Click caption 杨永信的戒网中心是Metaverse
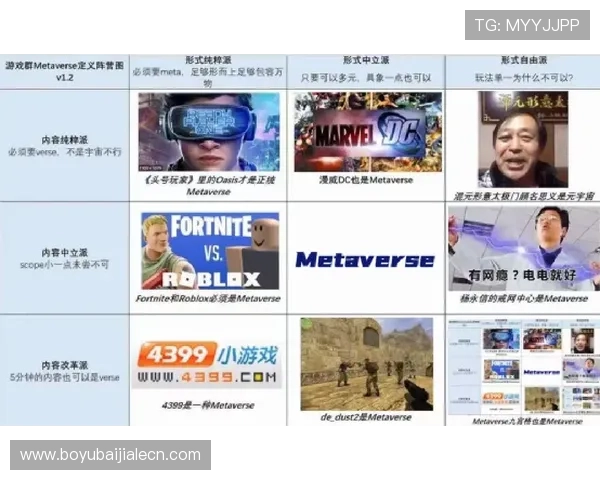The height and width of the screenshot is (480, 600). point(524,298)
